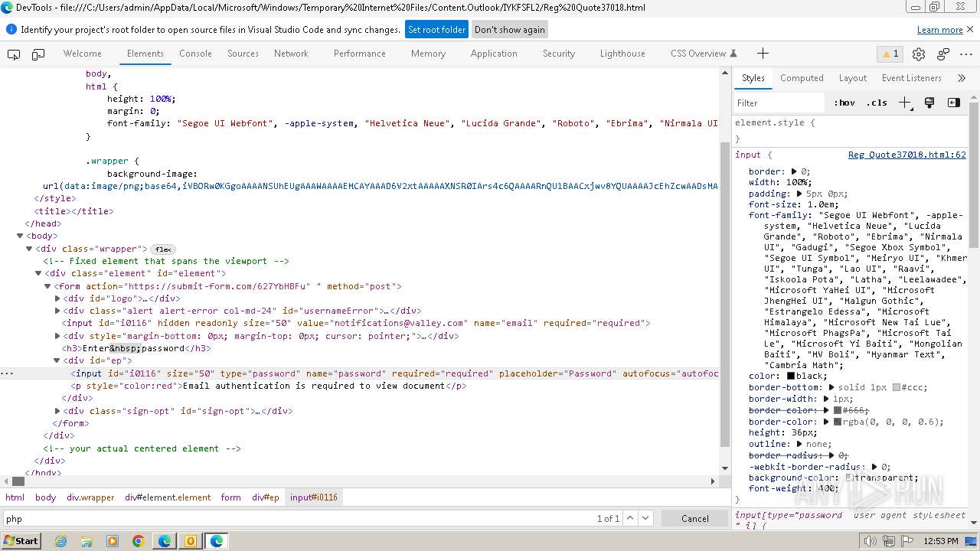Go to next search result arrow
The width and height of the screenshot is (980, 551).
(x=647, y=518)
